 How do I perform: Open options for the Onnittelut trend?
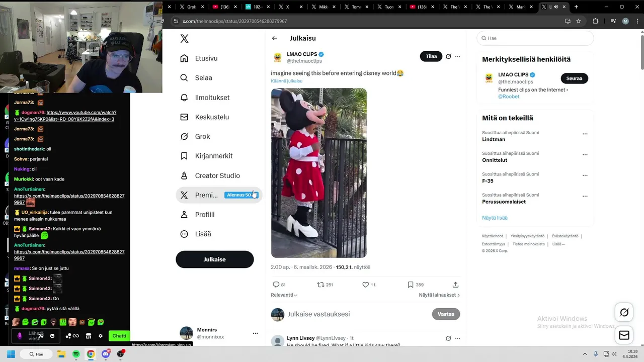585,155
